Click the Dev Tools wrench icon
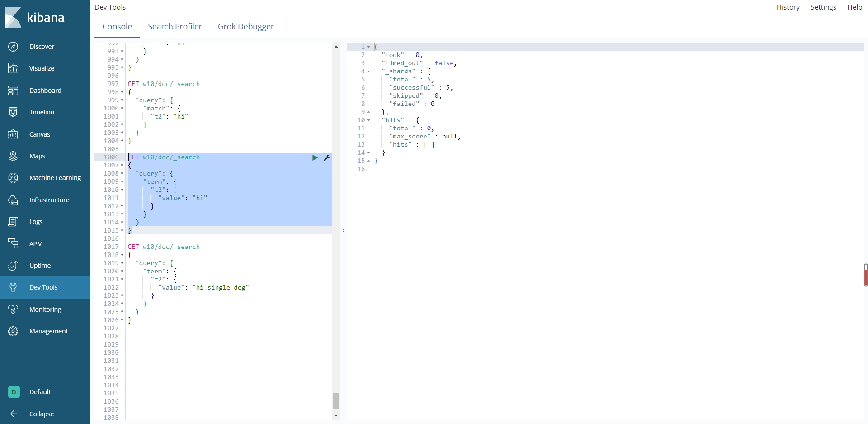The height and width of the screenshot is (424, 868). 13,287
